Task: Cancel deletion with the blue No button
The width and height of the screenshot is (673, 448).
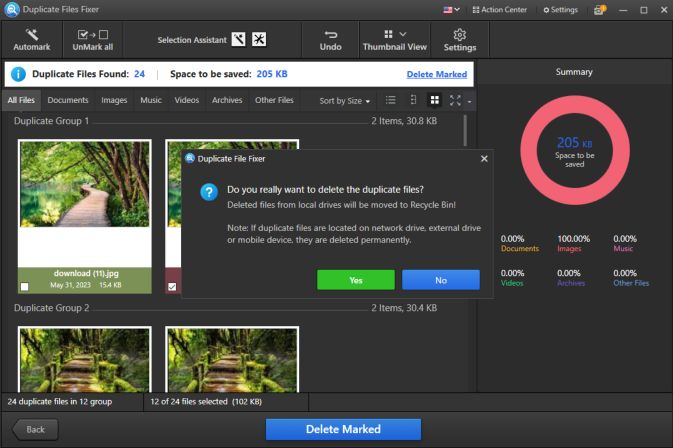Action: (441, 280)
